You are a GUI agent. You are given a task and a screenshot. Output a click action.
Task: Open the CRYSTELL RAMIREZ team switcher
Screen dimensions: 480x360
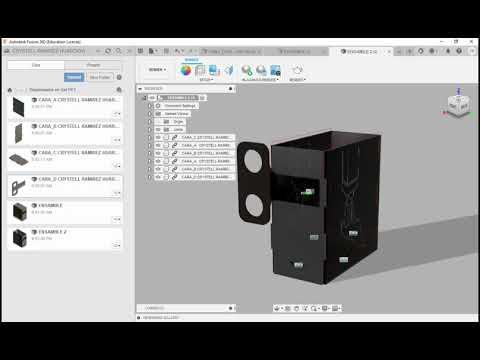tap(52, 51)
